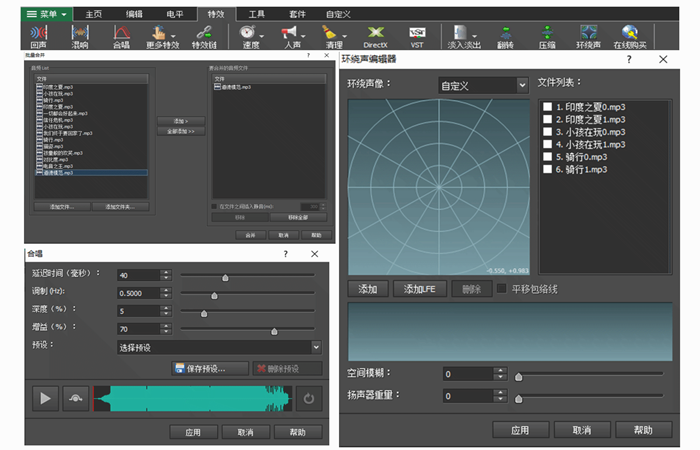Click the 增益 (%) slider handle
Viewport: 700px width, 450px height.
click(274, 330)
